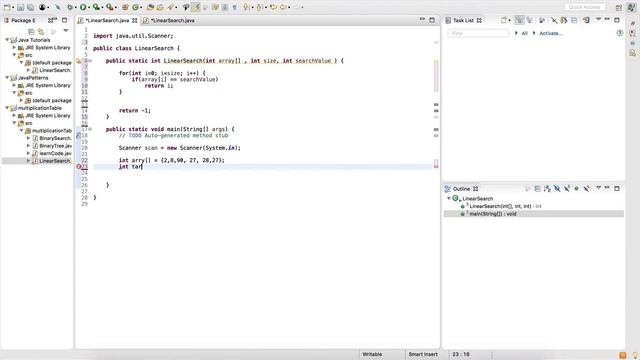The image size is (640, 360).
Task: Click the Find field in Task List
Action: [478, 33]
